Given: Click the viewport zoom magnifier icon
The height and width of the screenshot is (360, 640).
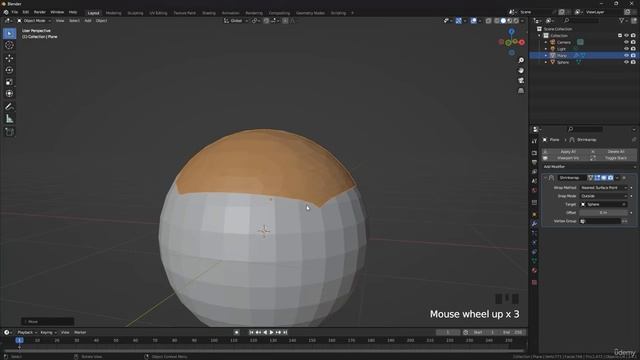Looking at the screenshot, I should tap(521, 60).
